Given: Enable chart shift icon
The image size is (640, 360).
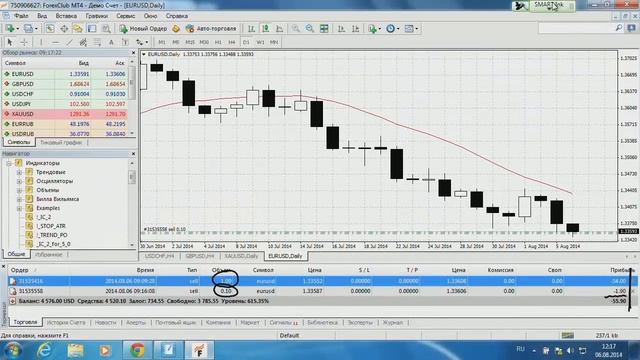Looking at the screenshot, I should click(x=356, y=29).
